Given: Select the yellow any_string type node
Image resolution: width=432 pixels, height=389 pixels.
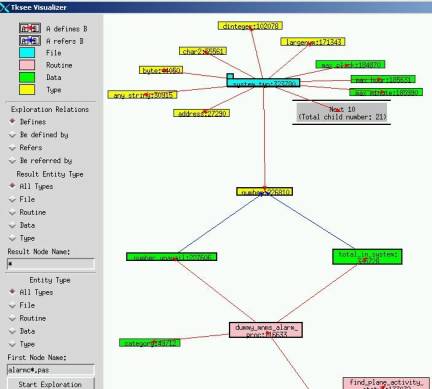Looking at the screenshot, I should click(x=142, y=95).
